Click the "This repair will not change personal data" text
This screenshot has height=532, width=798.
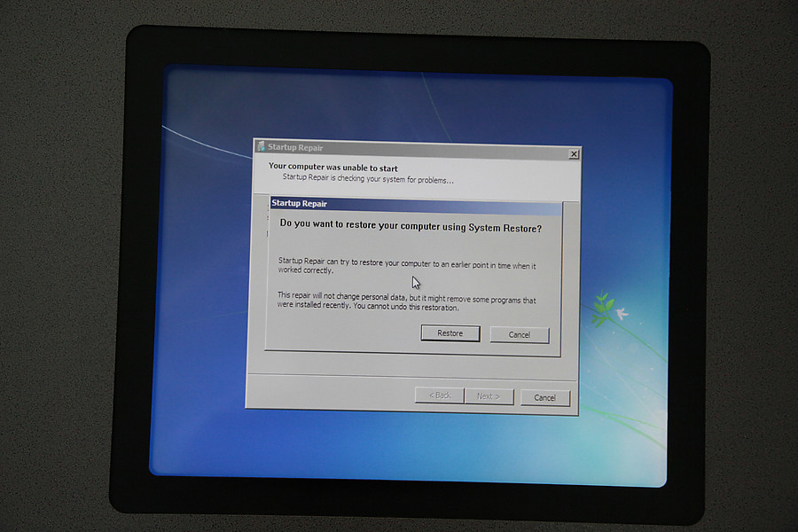(407, 301)
